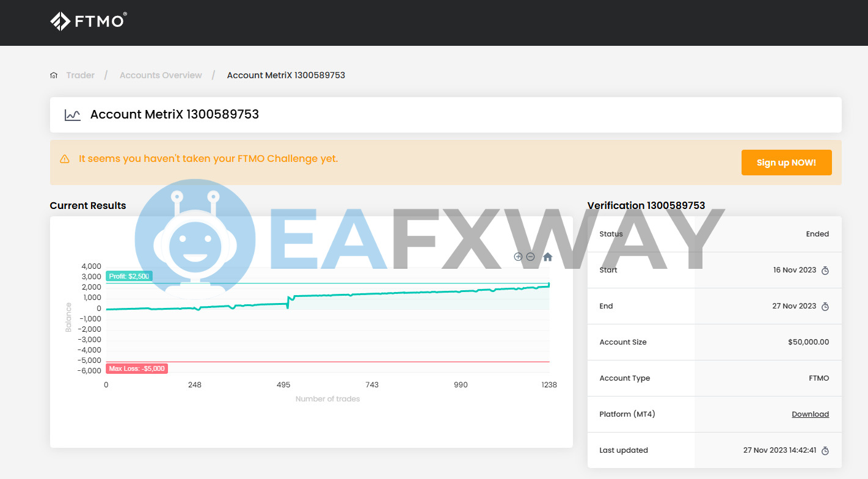Click the Sign up NOW! button
Image resolution: width=868 pixels, height=479 pixels.
(x=786, y=163)
